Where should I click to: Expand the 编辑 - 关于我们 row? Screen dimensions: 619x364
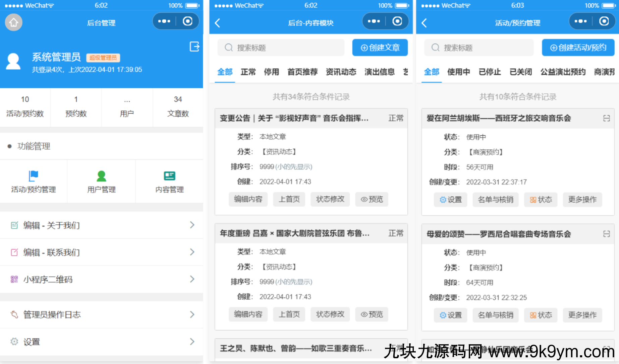(x=192, y=225)
